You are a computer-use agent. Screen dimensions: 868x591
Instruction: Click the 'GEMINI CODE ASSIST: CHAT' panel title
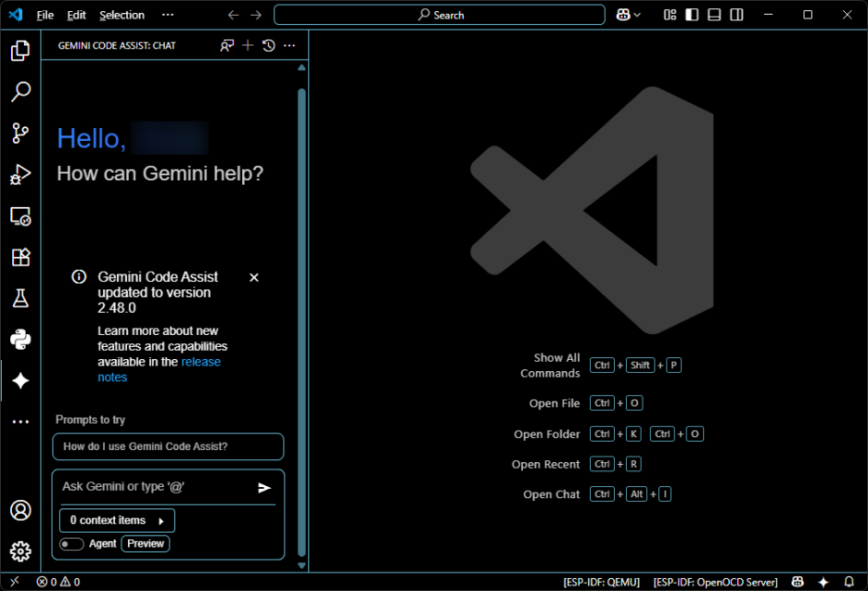[x=117, y=45]
